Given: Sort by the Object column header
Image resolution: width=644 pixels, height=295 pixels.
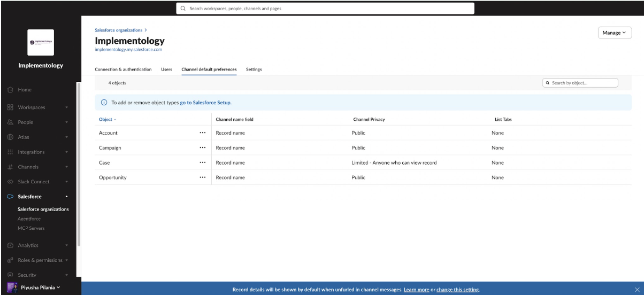Looking at the screenshot, I should coord(108,119).
